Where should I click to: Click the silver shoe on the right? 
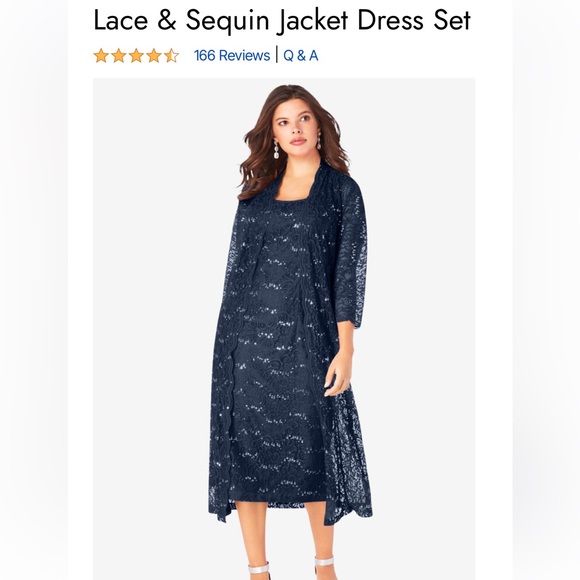point(325,569)
